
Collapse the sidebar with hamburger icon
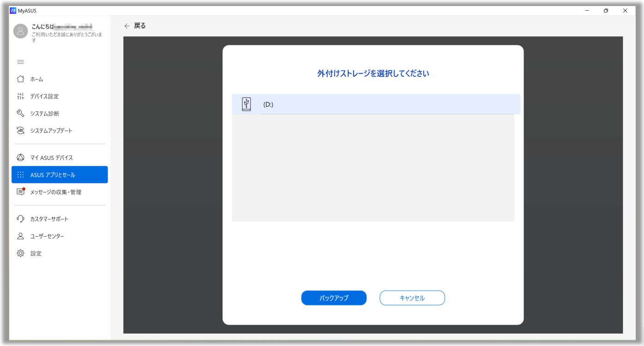pos(20,62)
